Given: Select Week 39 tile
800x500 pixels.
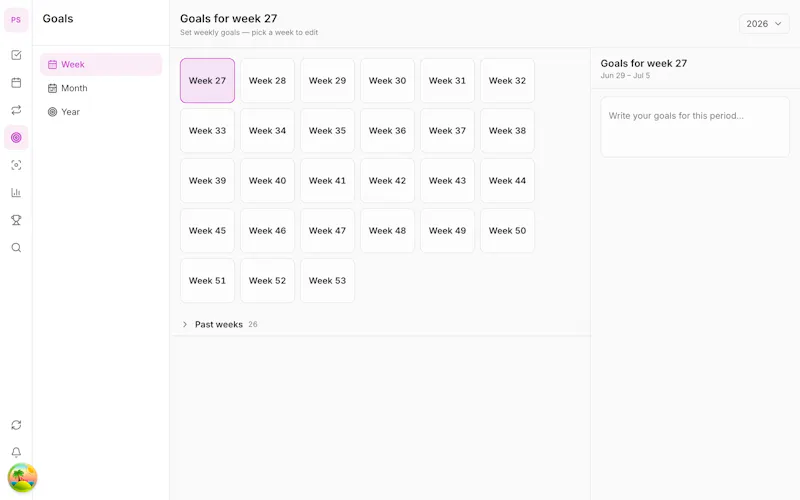Looking at the screenshot, I should tap(207, 181).
